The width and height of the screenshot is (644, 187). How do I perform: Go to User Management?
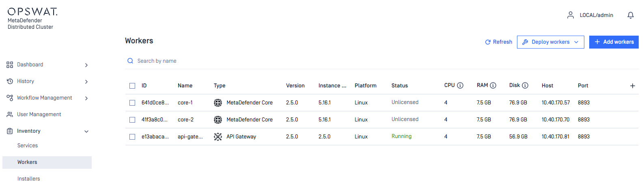click(39, 115)
